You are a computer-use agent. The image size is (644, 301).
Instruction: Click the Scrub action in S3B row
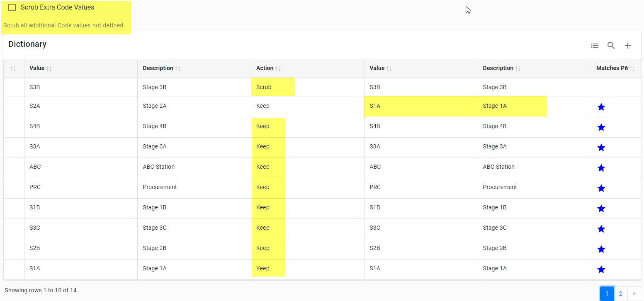[x=264, y=87]
